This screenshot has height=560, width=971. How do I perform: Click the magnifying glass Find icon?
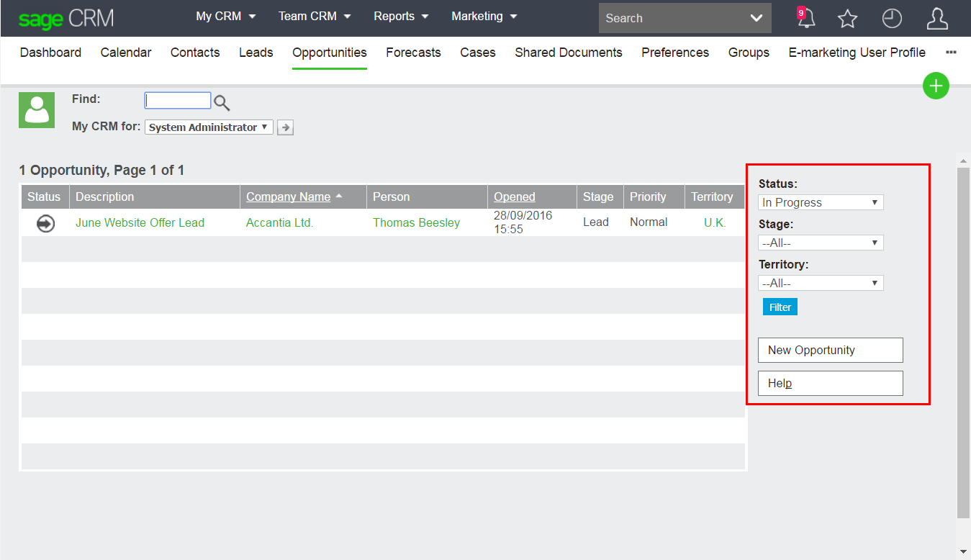tap(222, 103)
